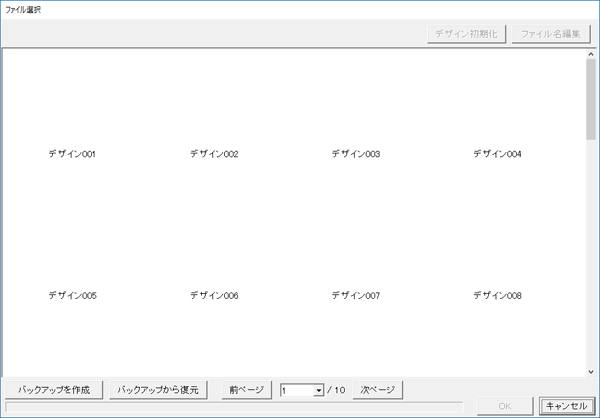Select the デザイン008 item
Viewport: 600px width, 418px height.
coord(497,296)
